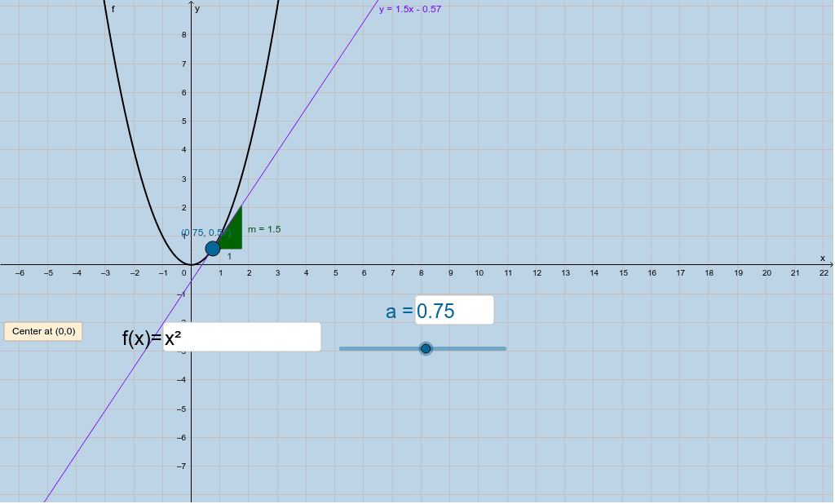Click the a = label text

coord(400,312)
